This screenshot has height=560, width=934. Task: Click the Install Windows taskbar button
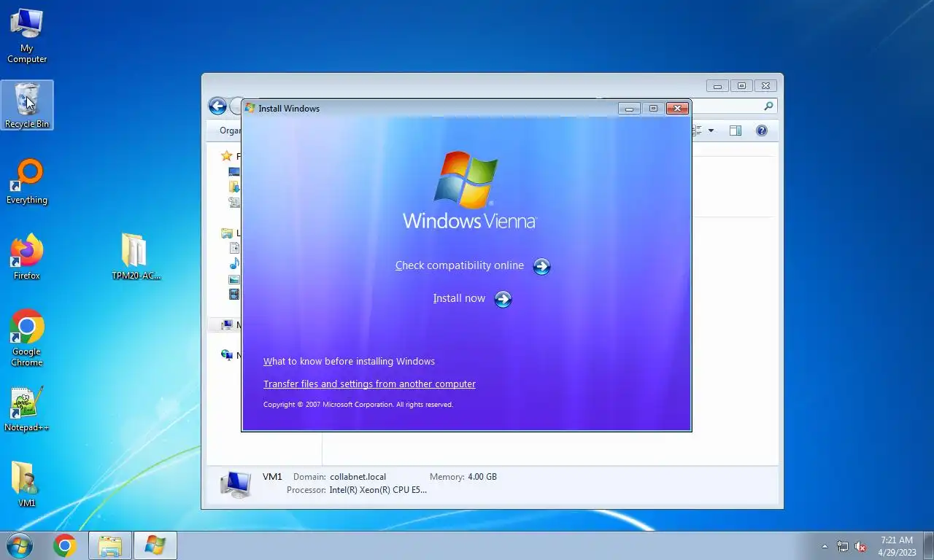click(155, 545)
